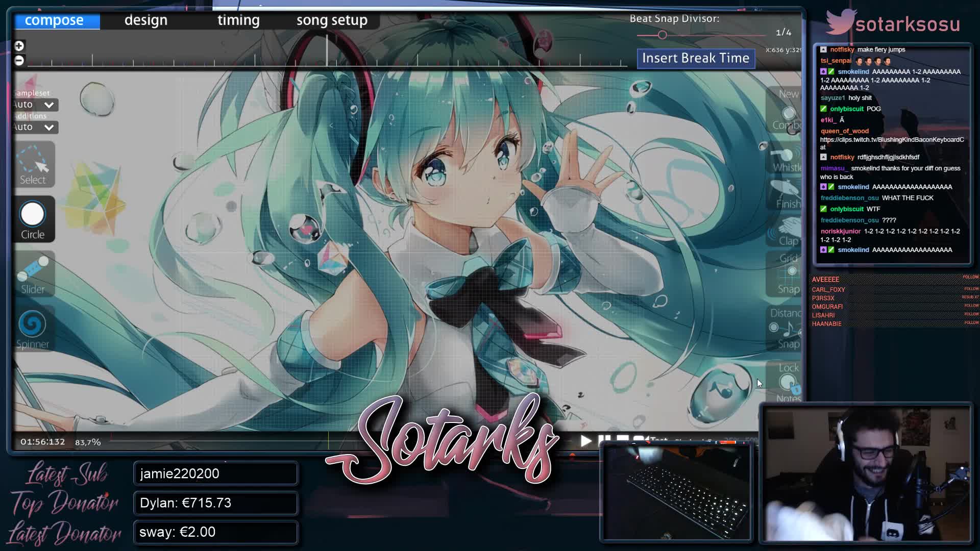Image resolution: width=980 pixels, height=551 pixels.
Task: Zoom out the timeline with minus icon
Action: (19, 60)
